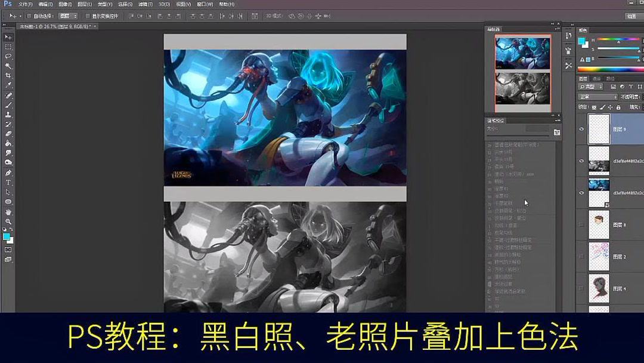
Task: Enable the Auto-Select checkbox in options bar
Action: [x=29, y=17]
